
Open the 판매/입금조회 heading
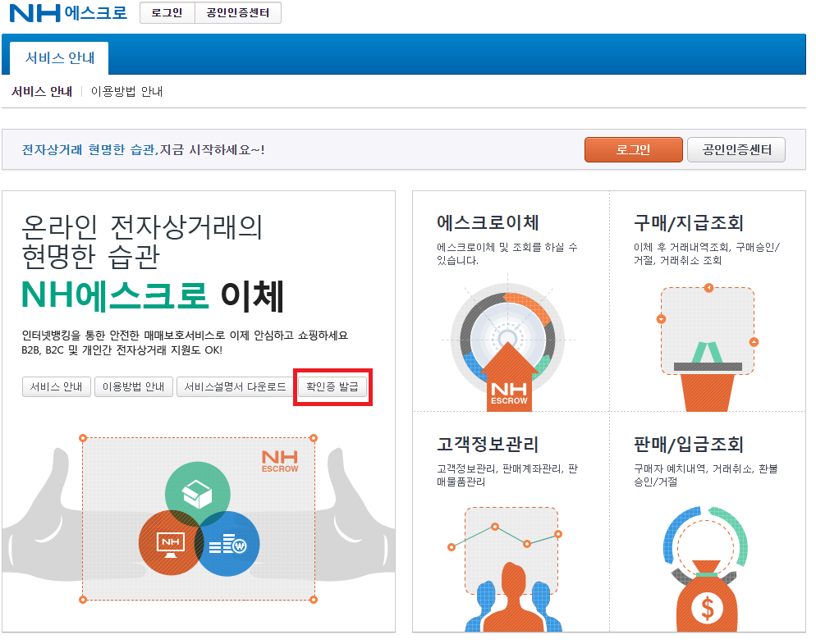(x=689, y=445)
